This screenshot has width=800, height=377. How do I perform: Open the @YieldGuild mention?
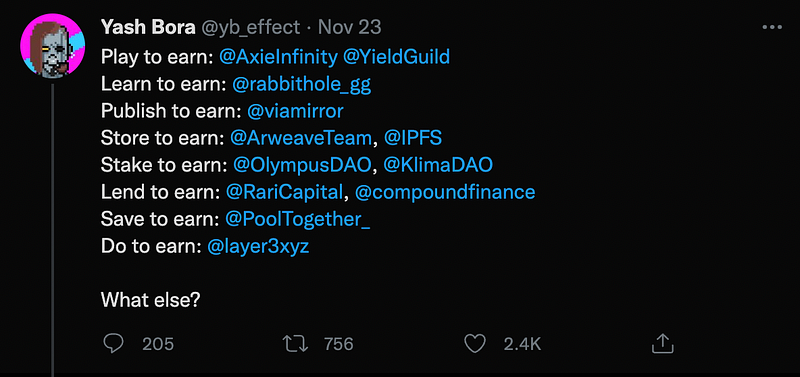(396, 57)
